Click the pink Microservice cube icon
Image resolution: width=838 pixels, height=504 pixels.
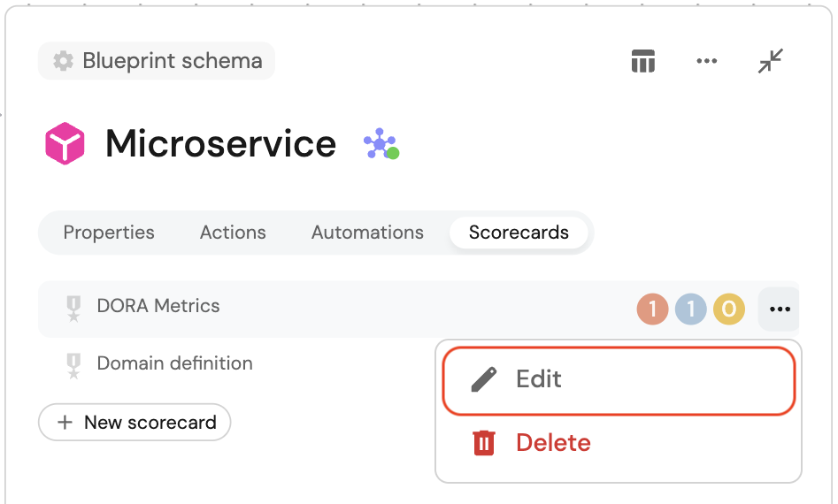tap(65, 143)
